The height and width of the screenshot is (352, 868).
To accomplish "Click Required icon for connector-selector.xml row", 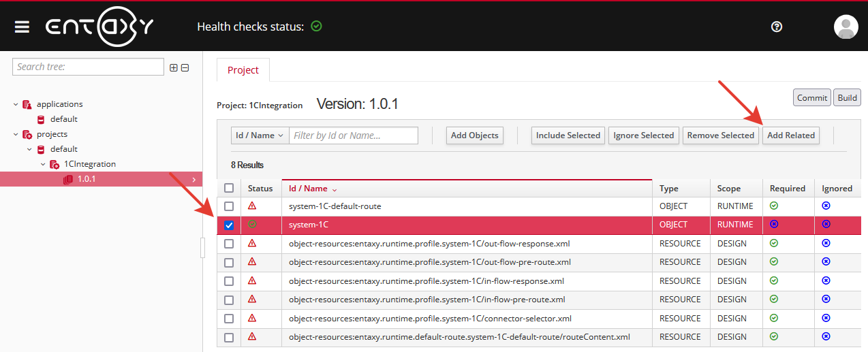I will (773, 318).
